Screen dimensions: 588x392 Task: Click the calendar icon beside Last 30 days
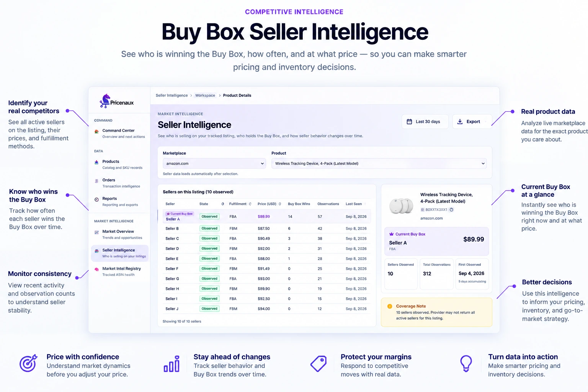(x=409, y=122)
